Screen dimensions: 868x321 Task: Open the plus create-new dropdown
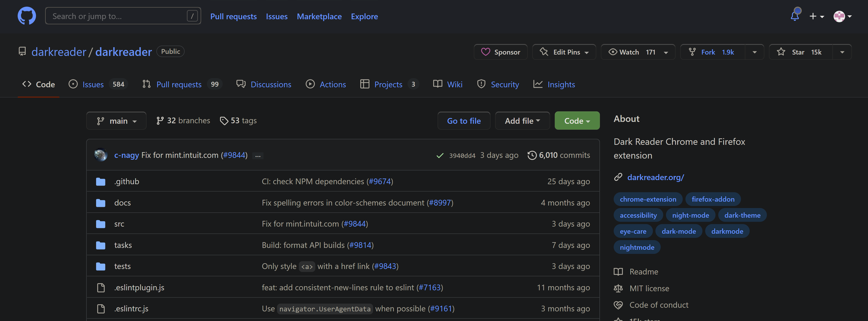817,16
